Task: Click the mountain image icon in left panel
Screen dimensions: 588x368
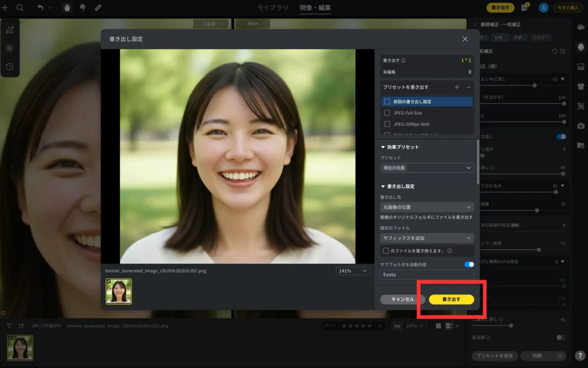Action: click(10, 30)
